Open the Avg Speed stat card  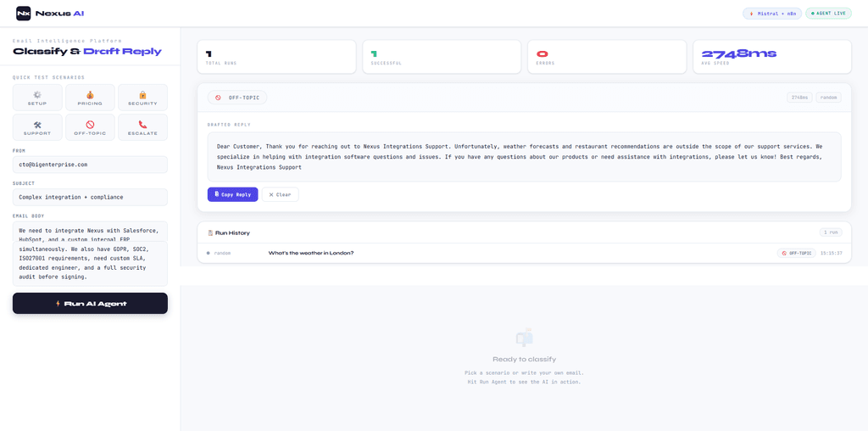(772, 57)
